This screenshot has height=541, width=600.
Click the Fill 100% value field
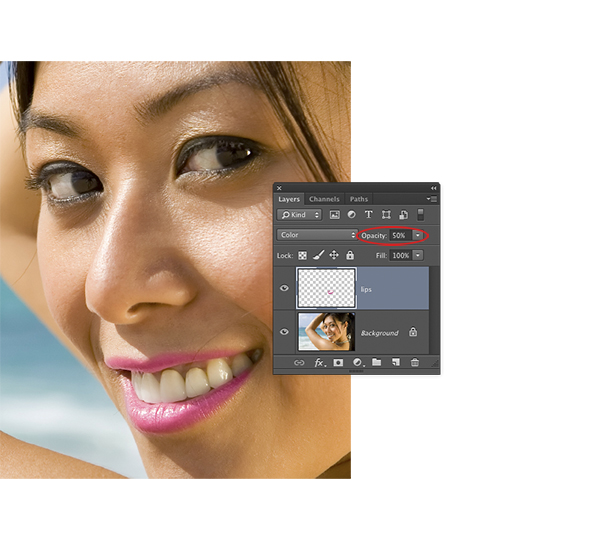coord(401,255)
